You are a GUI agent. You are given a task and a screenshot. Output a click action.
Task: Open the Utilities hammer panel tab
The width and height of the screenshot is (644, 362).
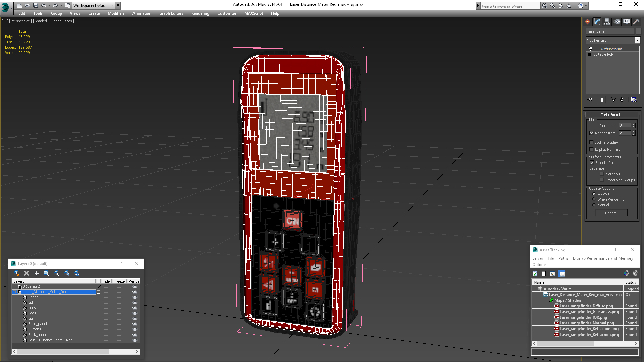[x=636, y=22]
